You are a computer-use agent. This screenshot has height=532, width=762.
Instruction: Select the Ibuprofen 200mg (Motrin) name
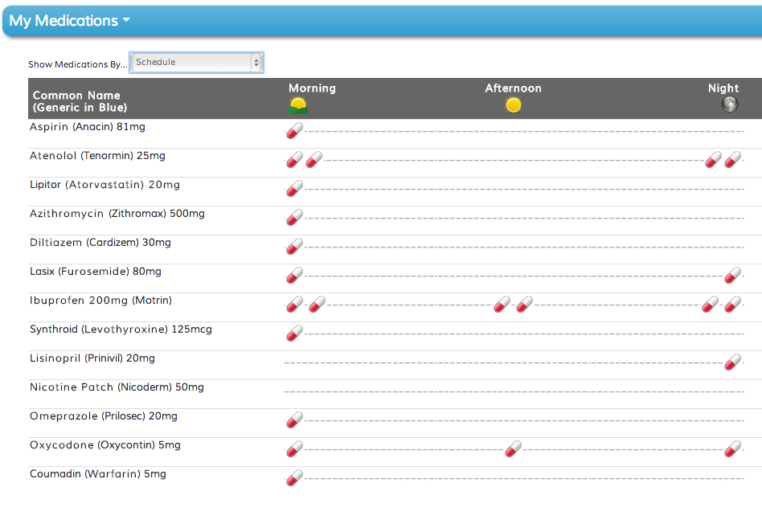coord(101,301)
